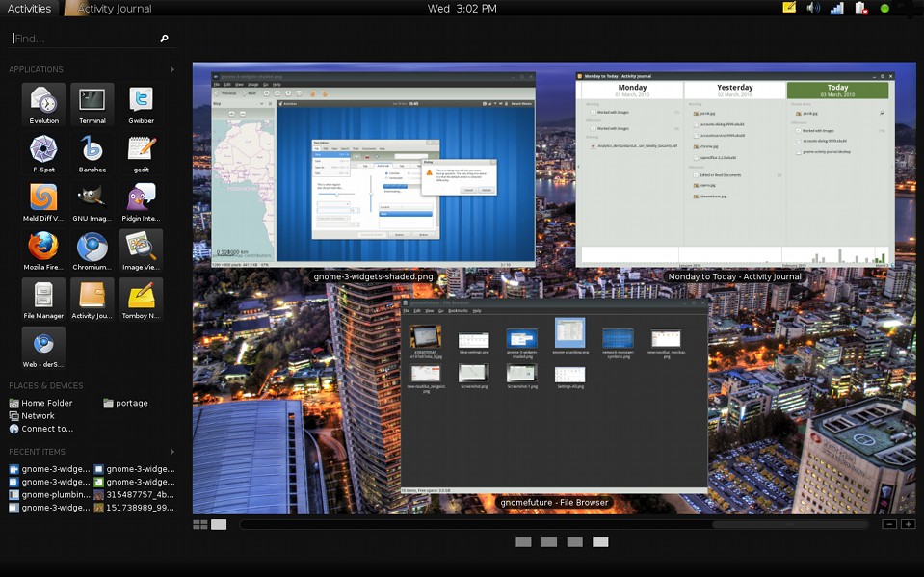Open the Activity Journal panel menu
Screen dimensions: 924x577
pyautogui.click(x=108, y=9)
